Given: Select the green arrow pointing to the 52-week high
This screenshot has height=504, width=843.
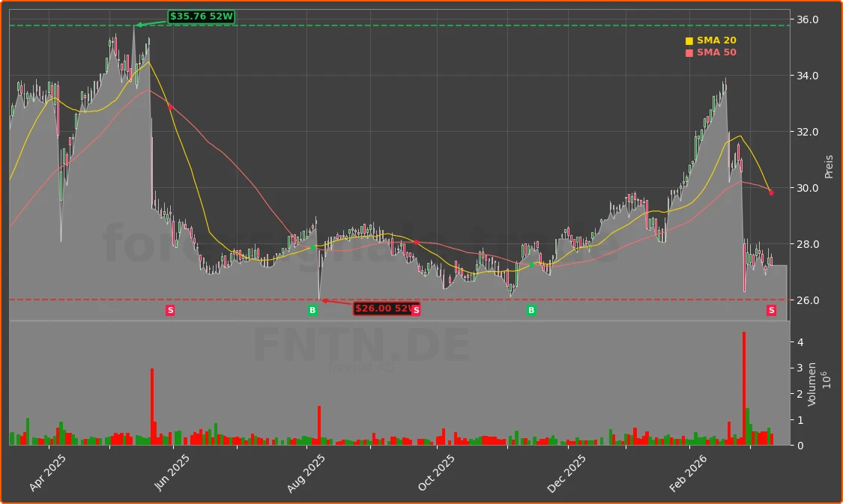Looking at the screenshot, I should tap(147, 25).
